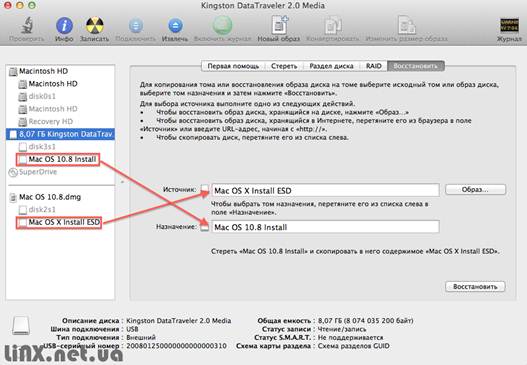Switch to the RAID tab

coord(373,66)
